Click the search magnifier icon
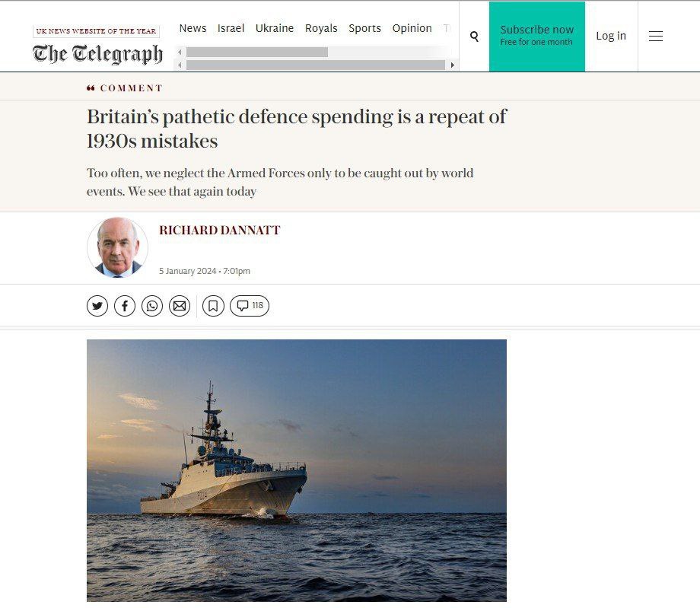The image size is (700, 608). click(x=474, y=37)
